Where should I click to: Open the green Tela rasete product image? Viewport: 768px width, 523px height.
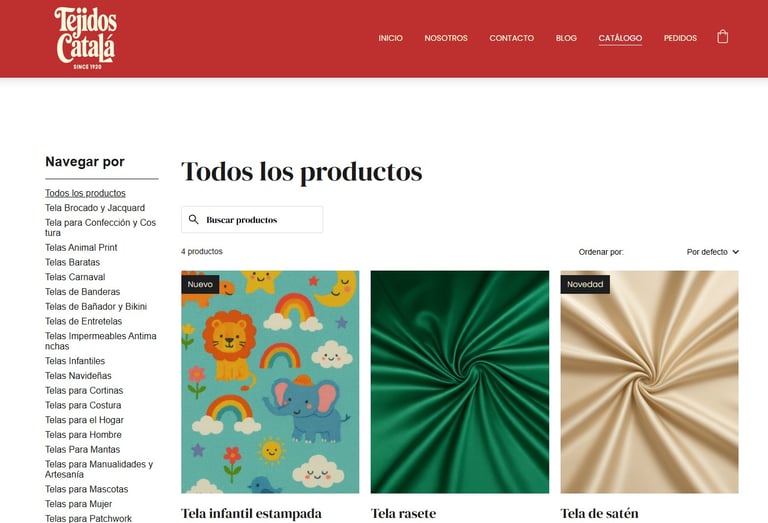pyautogui.click(x=459, y=382)
